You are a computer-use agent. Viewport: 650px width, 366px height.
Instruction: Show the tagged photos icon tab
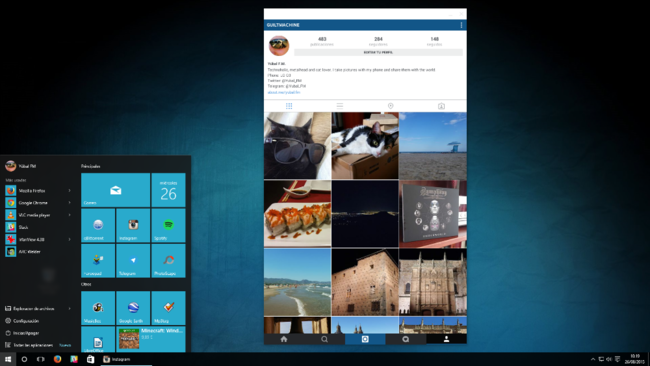(441, 106)
